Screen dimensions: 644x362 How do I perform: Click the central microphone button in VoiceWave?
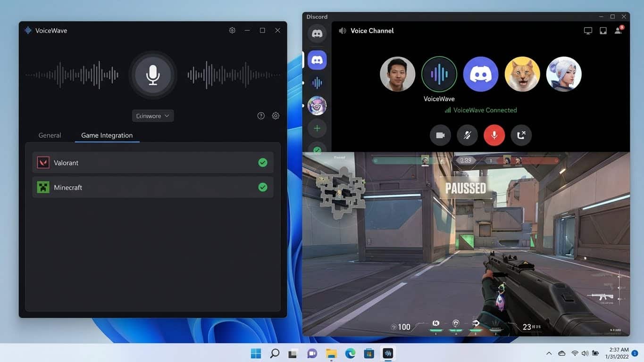pyautogui.click(x=152, y=75)
